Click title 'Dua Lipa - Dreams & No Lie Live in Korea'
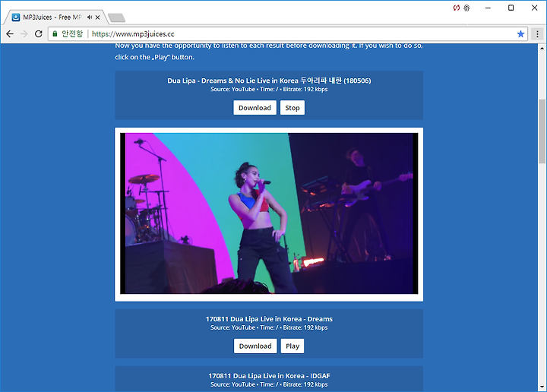The image size is (547, 392). pyautogui.click(x=269, y=81)
